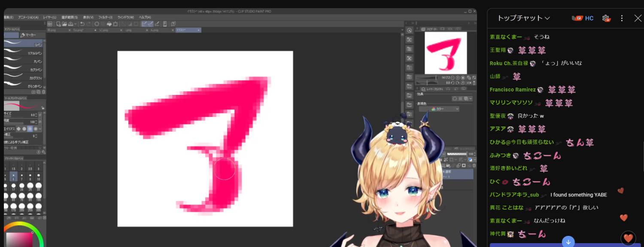
Task: Close the chat panel with X
Action: coord(638,18)
